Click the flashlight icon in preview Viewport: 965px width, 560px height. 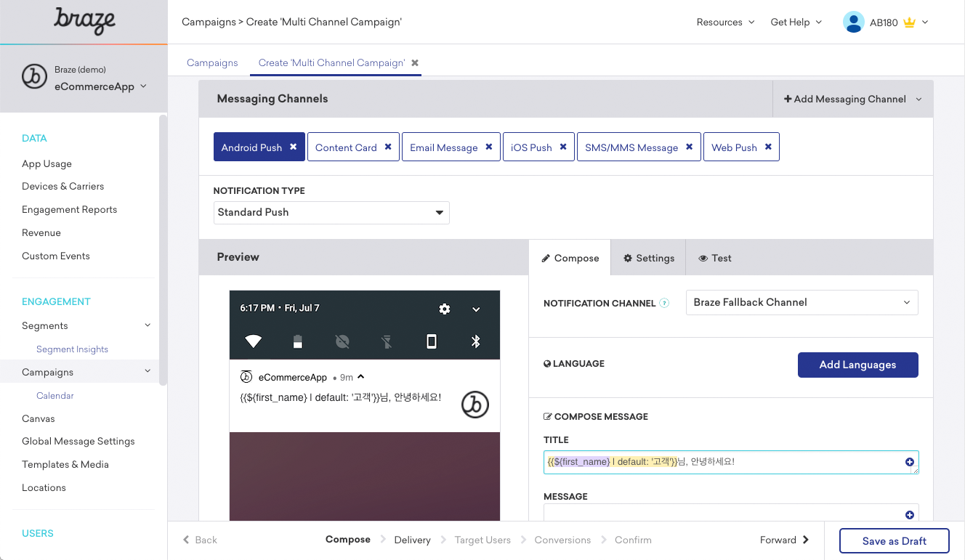click(x=387, y=341)
